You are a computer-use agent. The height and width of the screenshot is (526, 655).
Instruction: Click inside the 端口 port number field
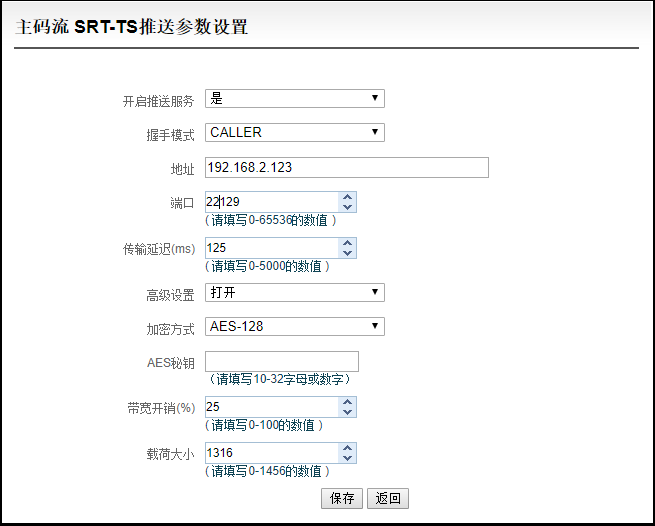click(272, 202)
